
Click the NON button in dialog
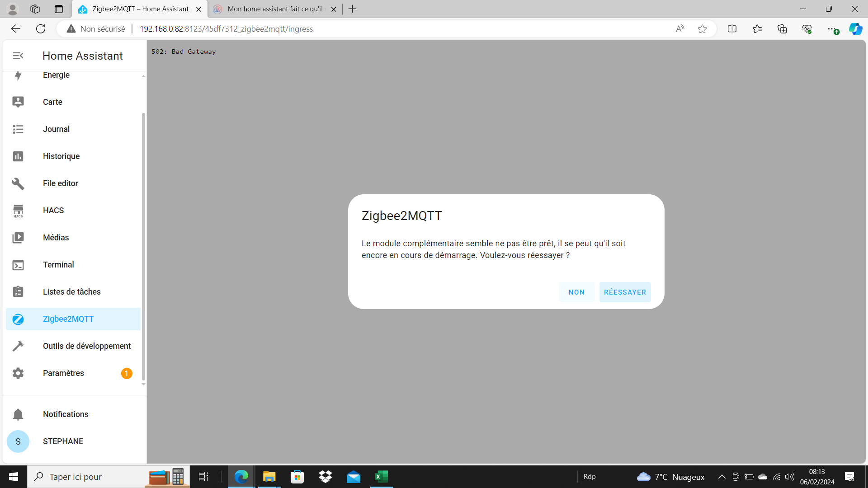(576, 292)
